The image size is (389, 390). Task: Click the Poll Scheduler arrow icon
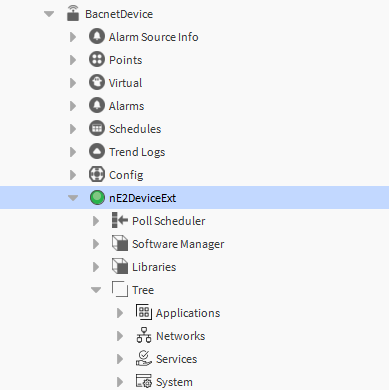(120, 220)
